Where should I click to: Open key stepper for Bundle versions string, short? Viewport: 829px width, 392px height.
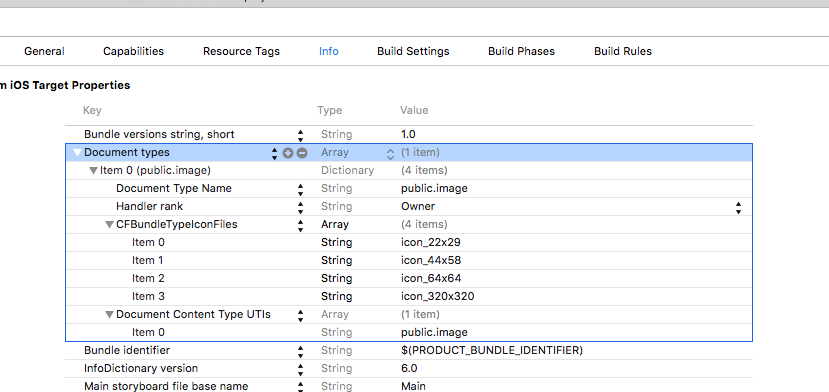point(300,135)
